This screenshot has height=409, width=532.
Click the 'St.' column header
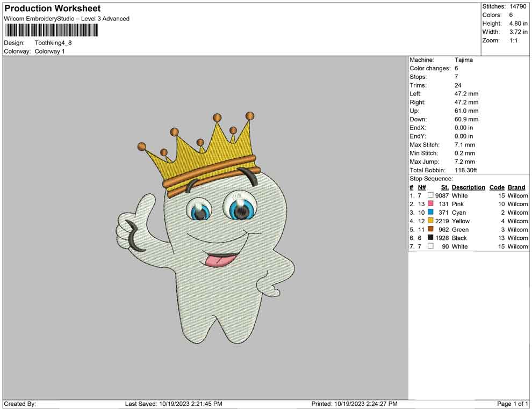tap(445, 187)
